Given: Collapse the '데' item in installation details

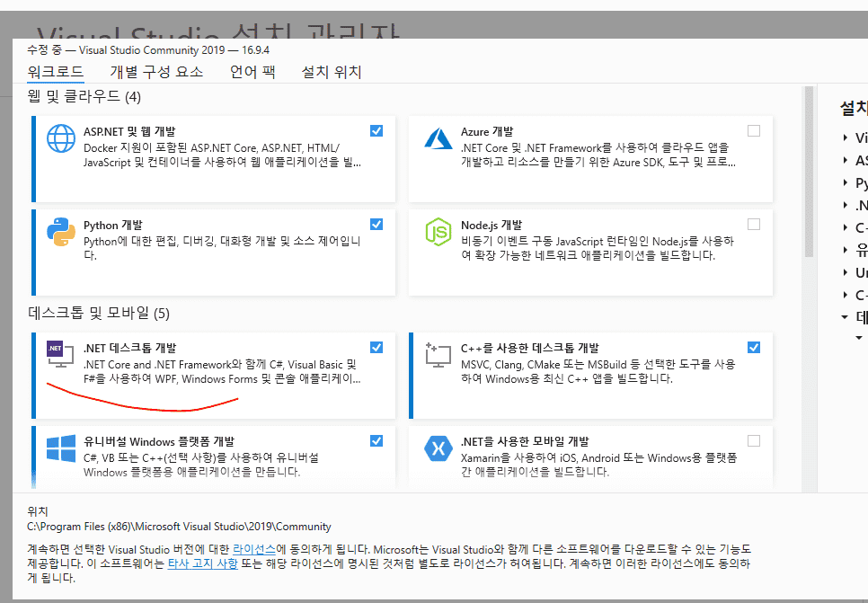Looking at the screenshot, I should 845,317.
